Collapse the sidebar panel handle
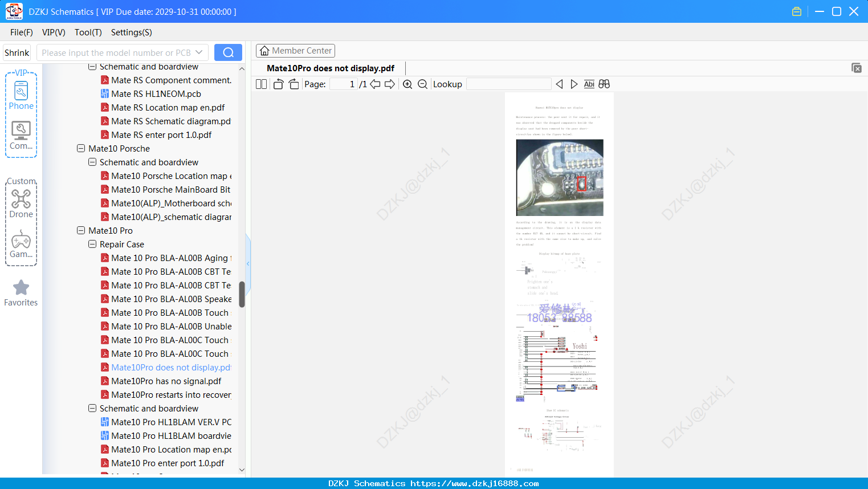 pyautogui.click(x=248, y=264)
